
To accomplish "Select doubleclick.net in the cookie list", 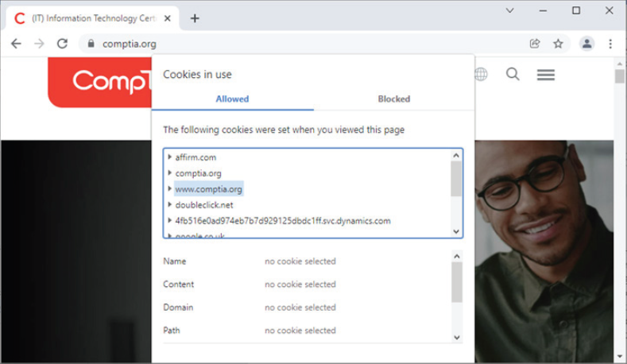I will [x=204, y=205].
